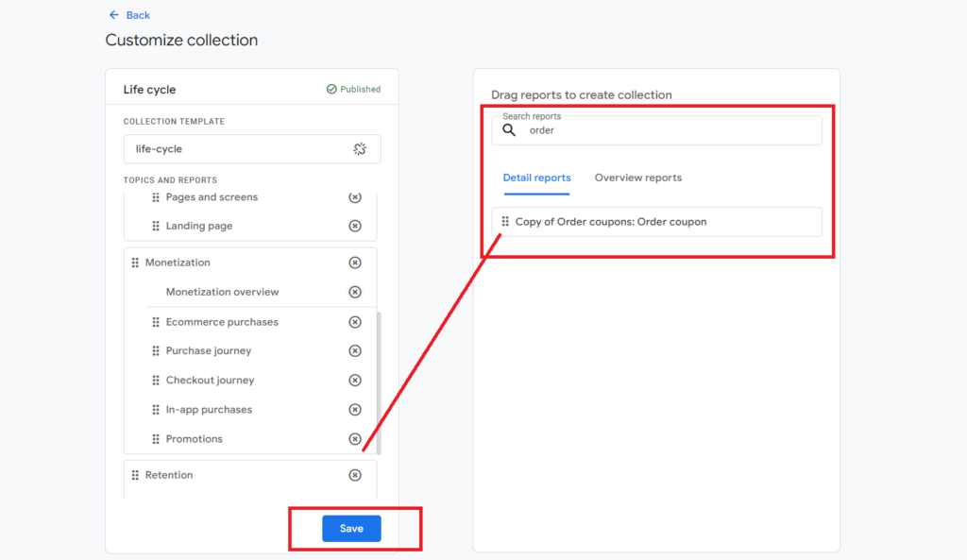Remove the Monetization topic
Image resolution: width=967 pixels, height=560 pixels.
[x=355, y=263]
